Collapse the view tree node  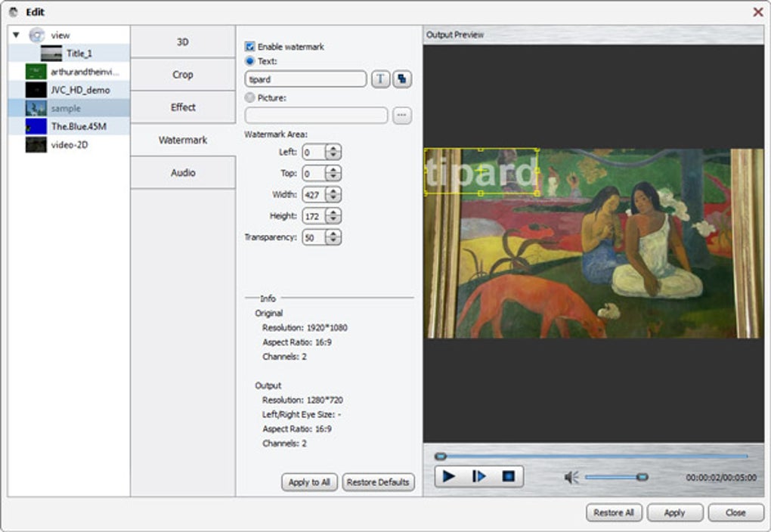(x=16, y=35)
